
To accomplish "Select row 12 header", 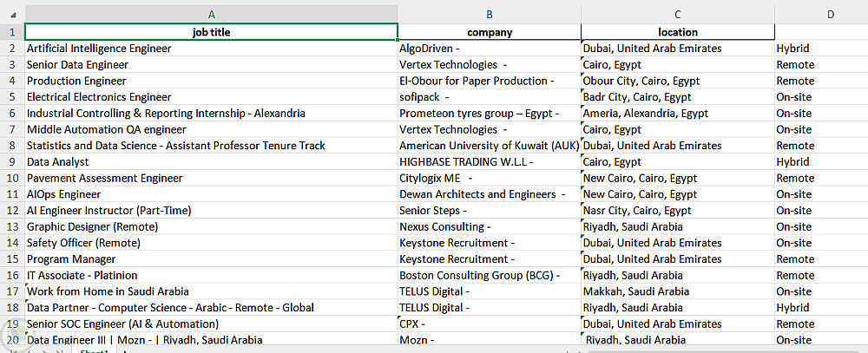I will 12,210.
